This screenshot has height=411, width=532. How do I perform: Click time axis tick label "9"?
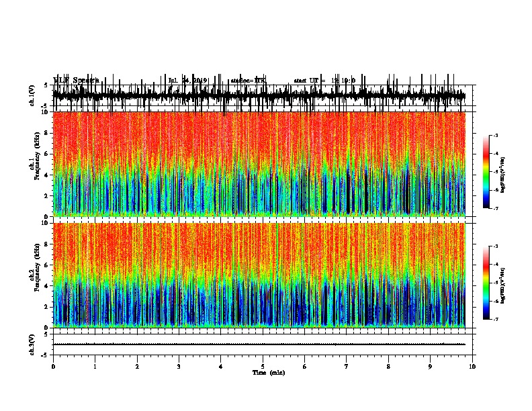(430, 367)
